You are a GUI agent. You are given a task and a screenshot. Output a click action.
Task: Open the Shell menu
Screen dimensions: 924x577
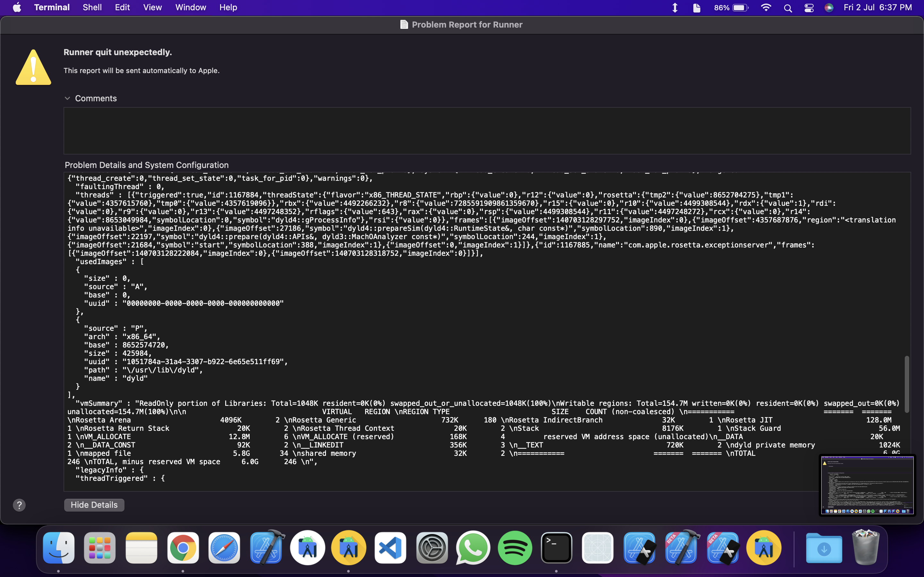click(x=92, y=7)
